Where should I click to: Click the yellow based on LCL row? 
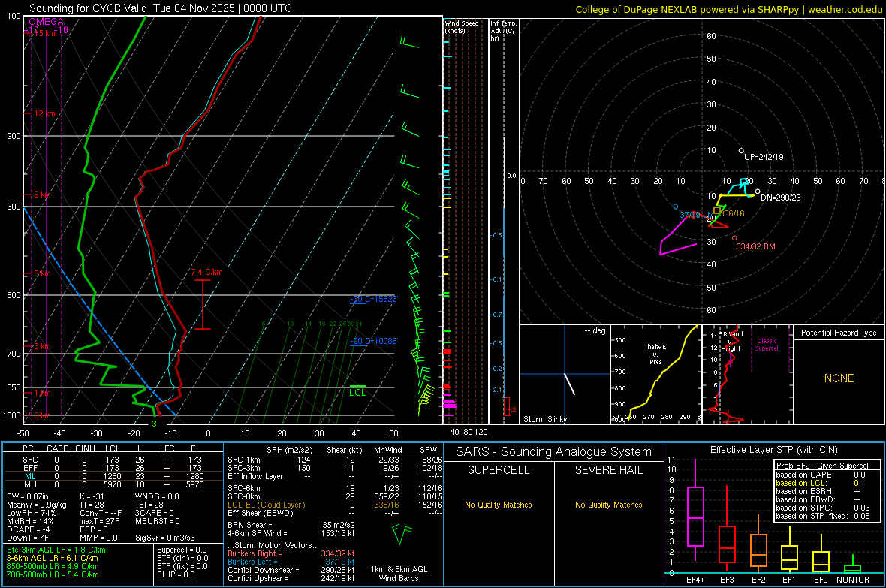(821, 483)
